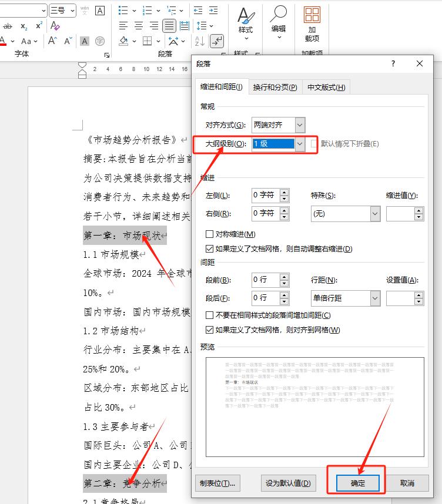
Task: Open the 行距 line spacing dropdown
Action: (x=375, y=298)
